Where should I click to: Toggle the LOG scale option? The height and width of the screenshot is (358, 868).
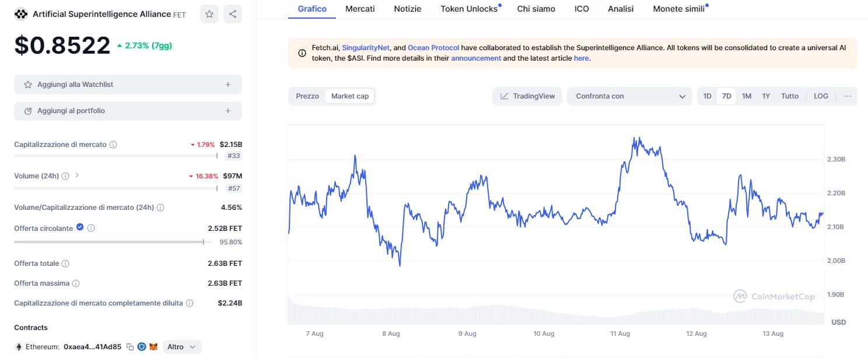coord(821,96)
